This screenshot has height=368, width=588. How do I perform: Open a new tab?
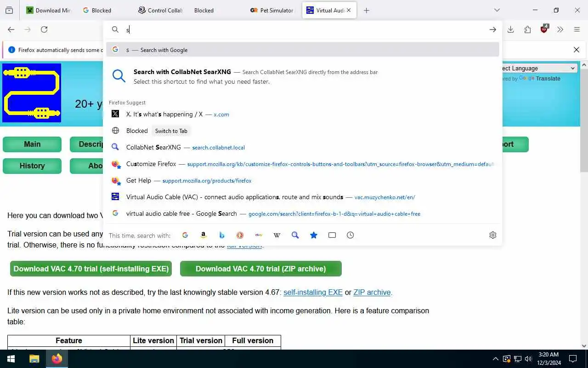pos(366,10)
